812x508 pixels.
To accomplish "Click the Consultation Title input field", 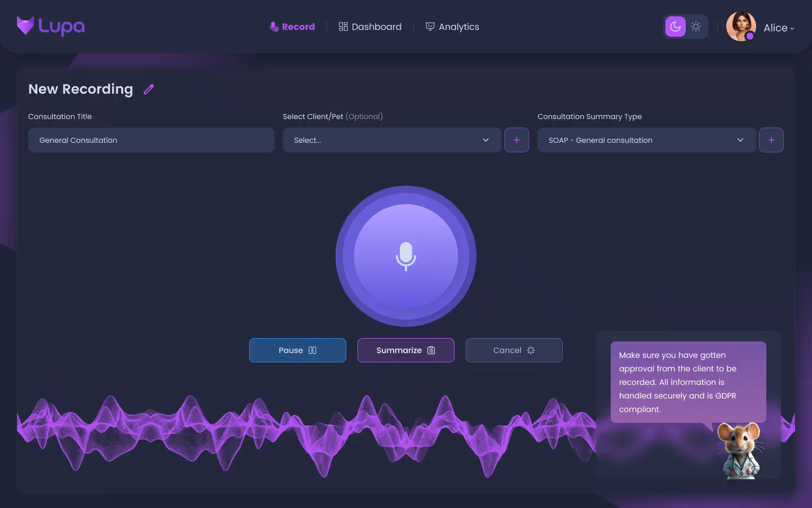I will 151,140.
